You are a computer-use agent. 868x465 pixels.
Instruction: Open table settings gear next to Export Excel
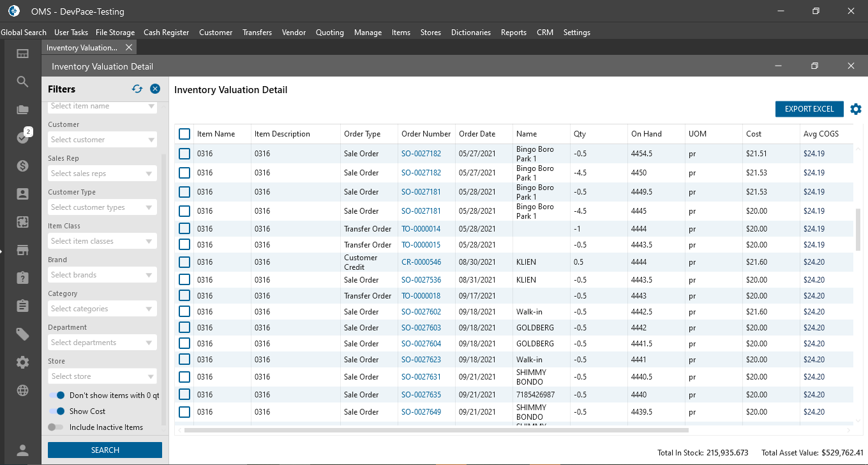(856, 109)
